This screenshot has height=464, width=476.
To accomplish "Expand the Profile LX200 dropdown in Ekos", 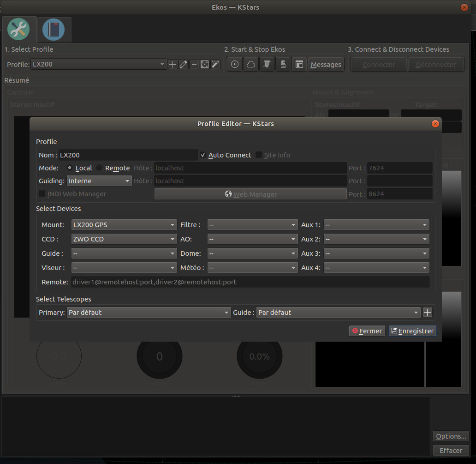I will tap(99, 64).
